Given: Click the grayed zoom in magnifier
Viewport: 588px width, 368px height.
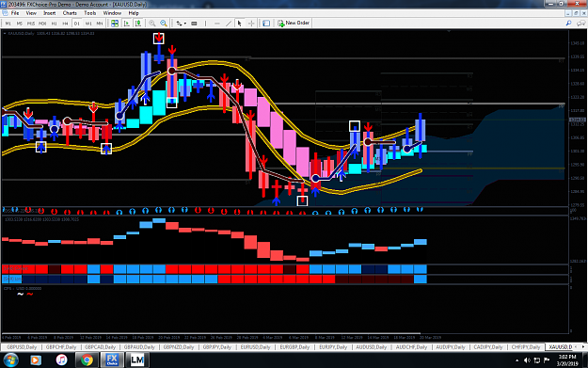Looking at the screenshot, I should (151, 24).
